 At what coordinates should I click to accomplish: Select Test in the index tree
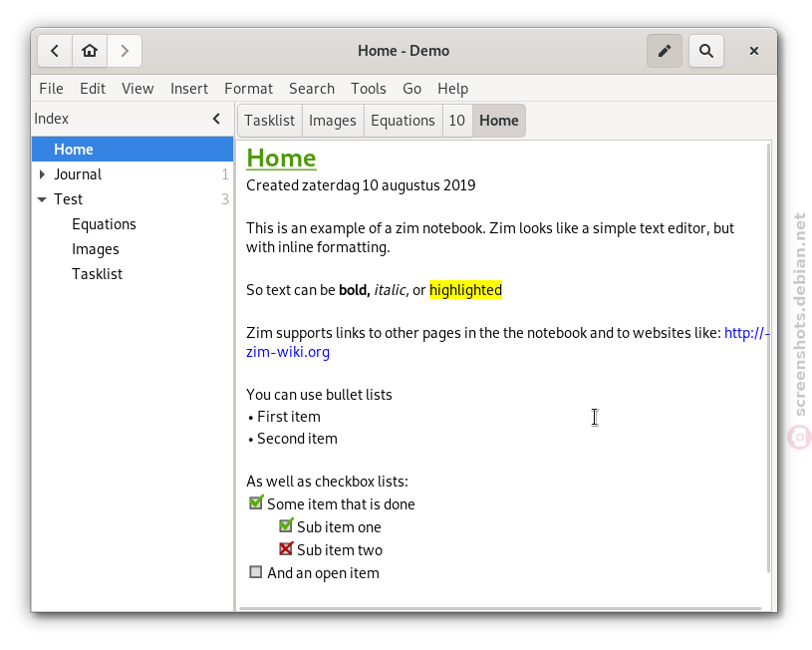coord(133,199)
